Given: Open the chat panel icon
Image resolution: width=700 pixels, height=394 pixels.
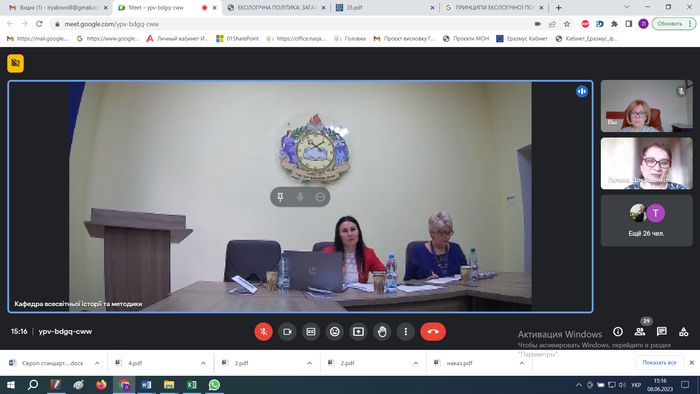Looking at the screenshot, I should (x=662, y=332).
